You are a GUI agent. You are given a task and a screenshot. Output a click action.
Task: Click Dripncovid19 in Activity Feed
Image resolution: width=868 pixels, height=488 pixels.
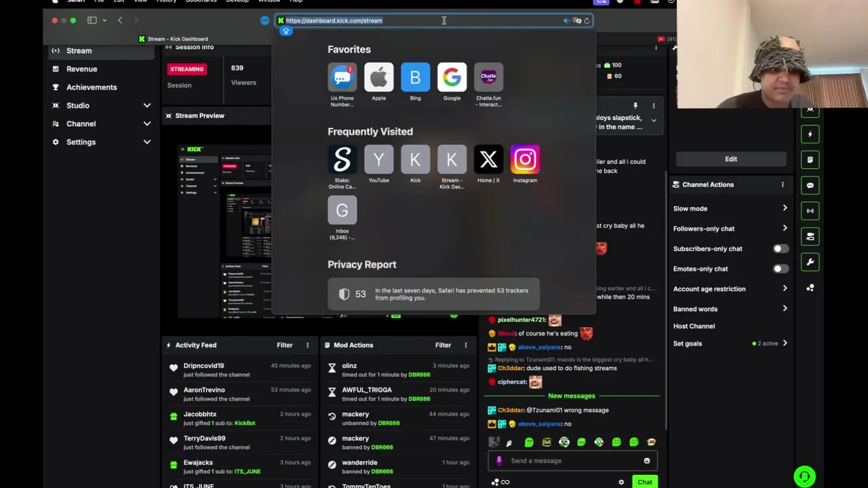point(203,366)
